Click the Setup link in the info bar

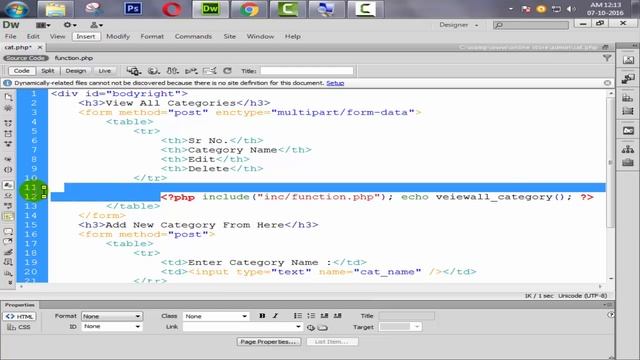(x=335, y=83)
